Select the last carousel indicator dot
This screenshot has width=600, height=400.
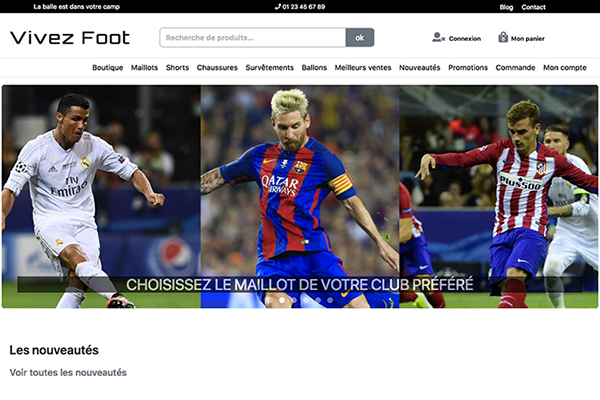pyautogui.click(x=330, y=299)
